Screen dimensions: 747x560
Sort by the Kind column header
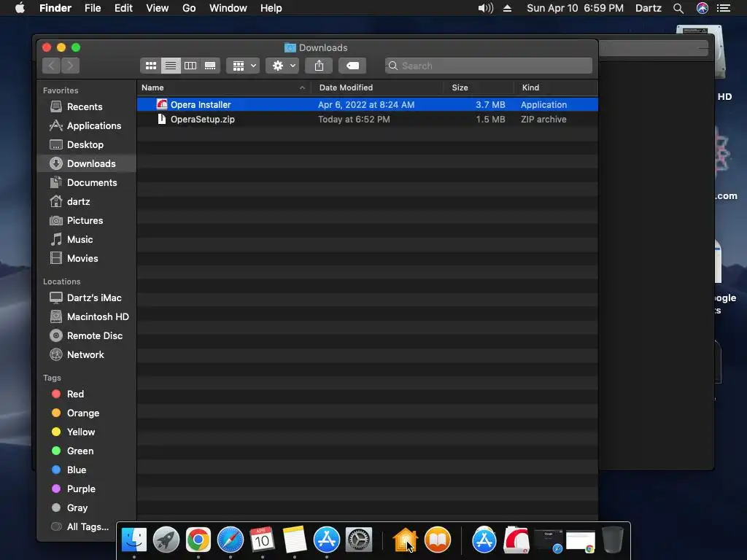pyautogui.click(x=556, y=87)
